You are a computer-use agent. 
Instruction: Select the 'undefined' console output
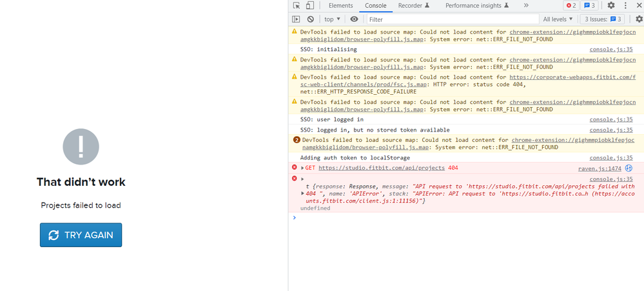[315, 208]
